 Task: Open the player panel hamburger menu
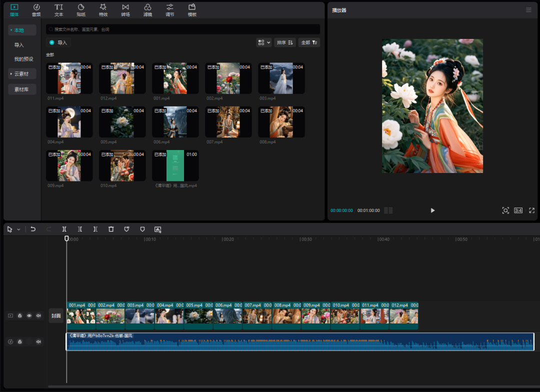tap(528, 10)
